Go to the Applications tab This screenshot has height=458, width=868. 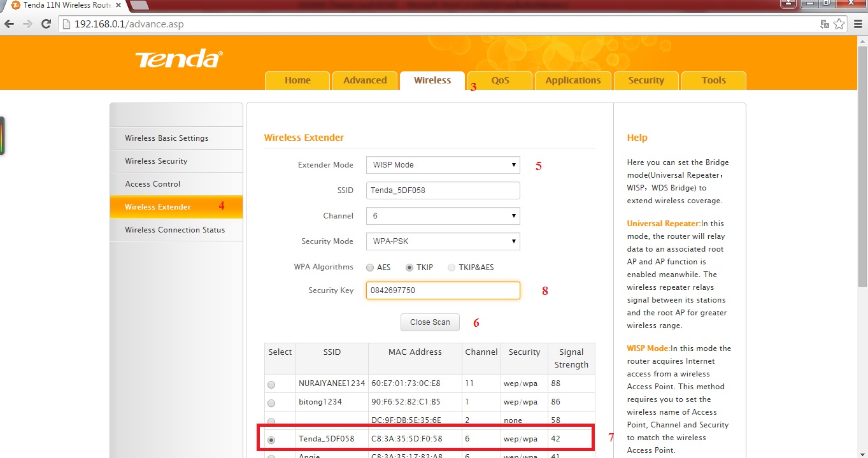pos(573,80)
